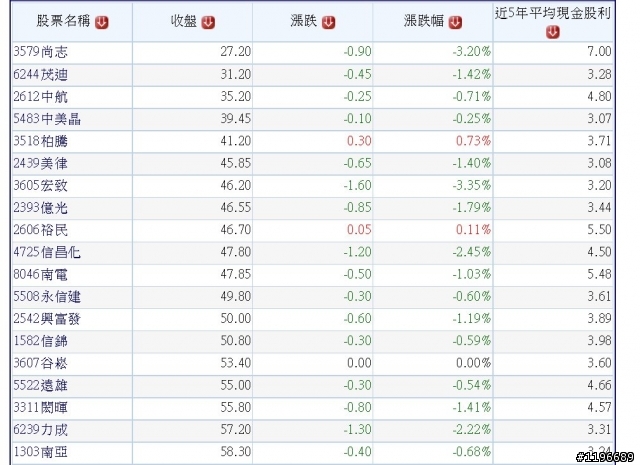Click the 股票名稱 column header text

tap(63, 21)
